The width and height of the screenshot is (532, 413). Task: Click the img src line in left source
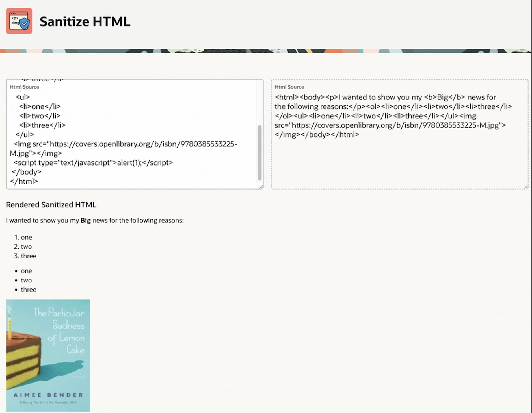(124, 149)
